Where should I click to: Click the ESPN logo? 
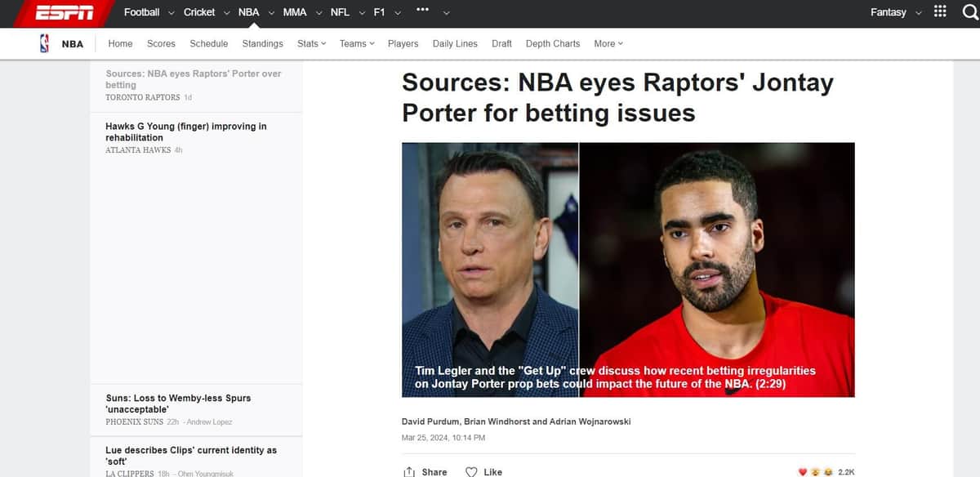pos(65,13)
